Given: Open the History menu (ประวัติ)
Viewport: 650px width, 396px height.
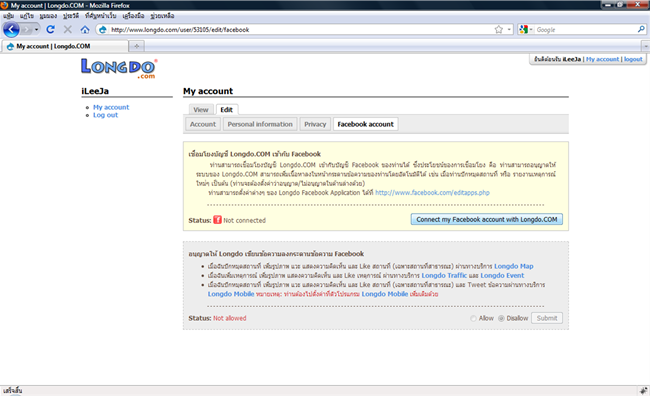Looking at the screenshot, I should click(x=71, y=16).
